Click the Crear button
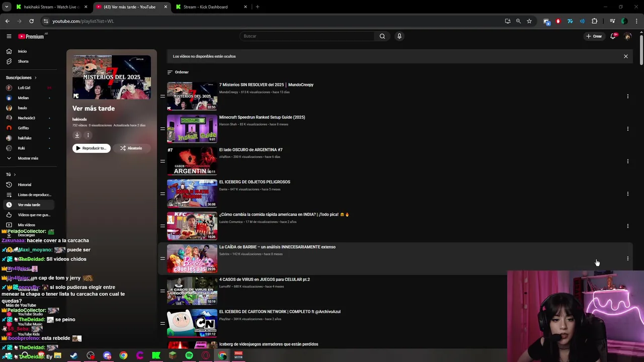644x362 pixels. coord(594,36)
